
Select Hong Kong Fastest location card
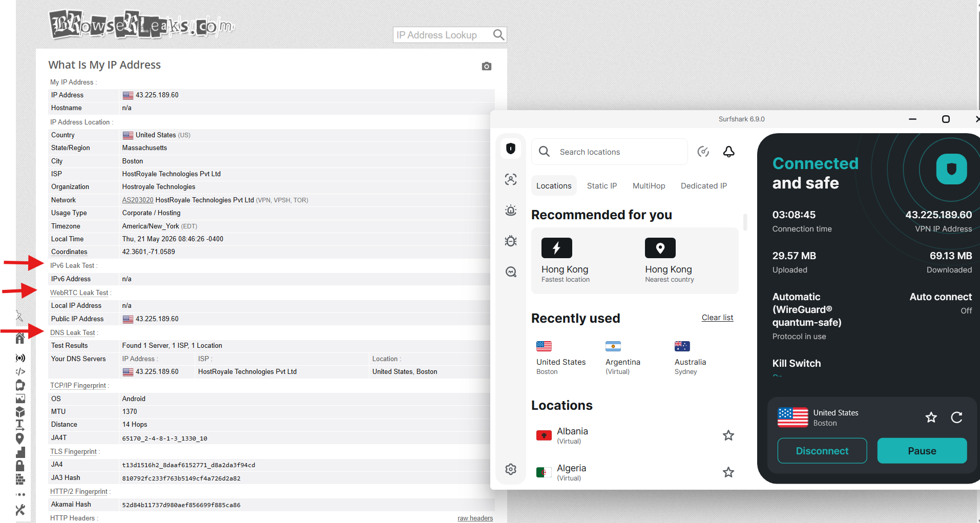pyautogui.click(x=566, y=260)
